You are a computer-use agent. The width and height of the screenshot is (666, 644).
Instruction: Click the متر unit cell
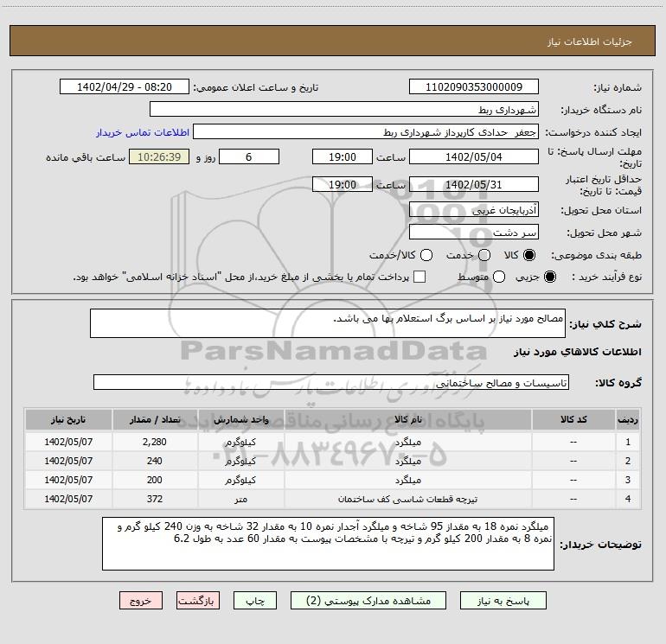(x=240, y=500)
